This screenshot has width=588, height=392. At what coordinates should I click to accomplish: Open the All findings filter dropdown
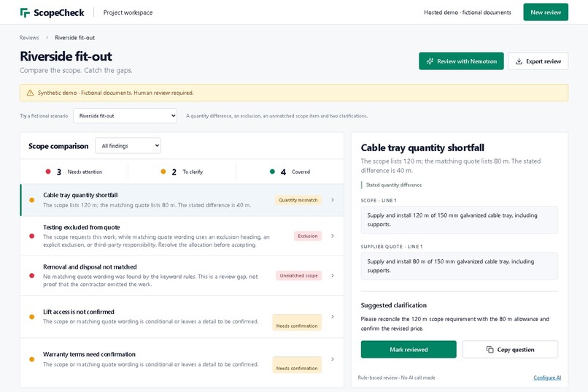tap(128, 145)
